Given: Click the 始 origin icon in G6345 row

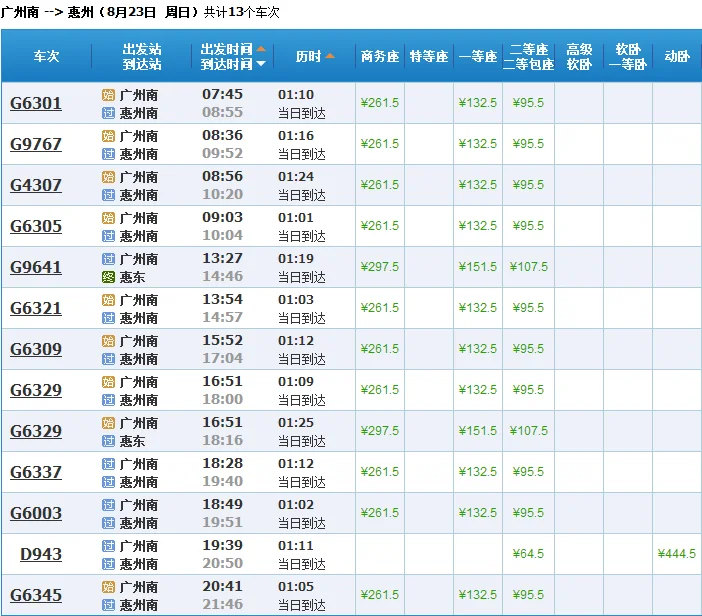Looking at the screenshot, I should click(108, 587).
